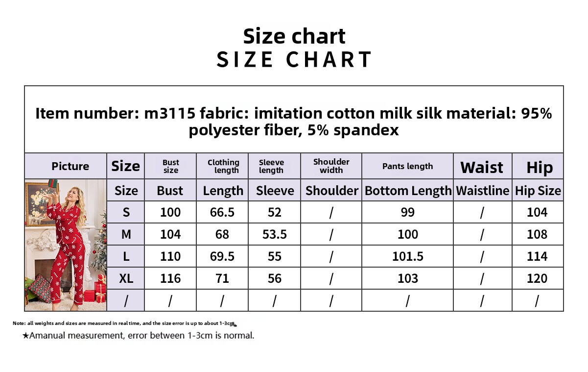Viewport: 588px width, 372px height.
Task: Select the "Shoulder width" column header
Action: 331,166
